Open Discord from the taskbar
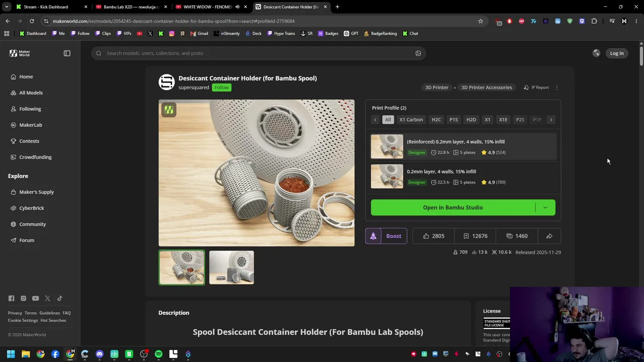This screenshot has width=644, height=362. pyautogui.click(x=100, y=354)
